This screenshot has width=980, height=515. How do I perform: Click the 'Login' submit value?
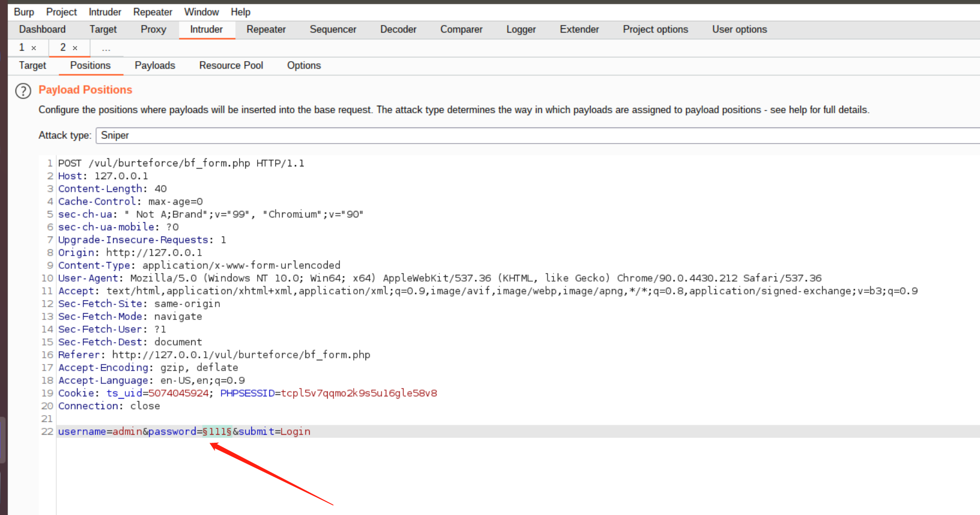tap(295, 431)
